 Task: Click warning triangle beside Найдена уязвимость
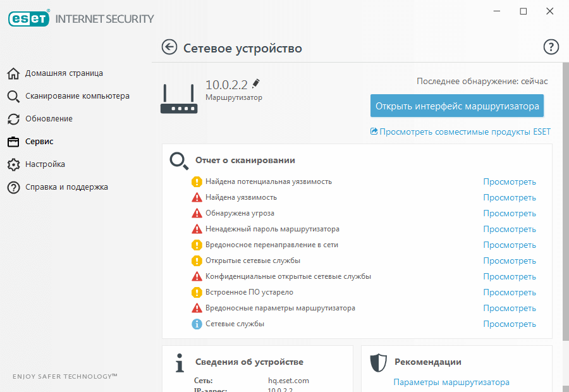click(197, 197)
